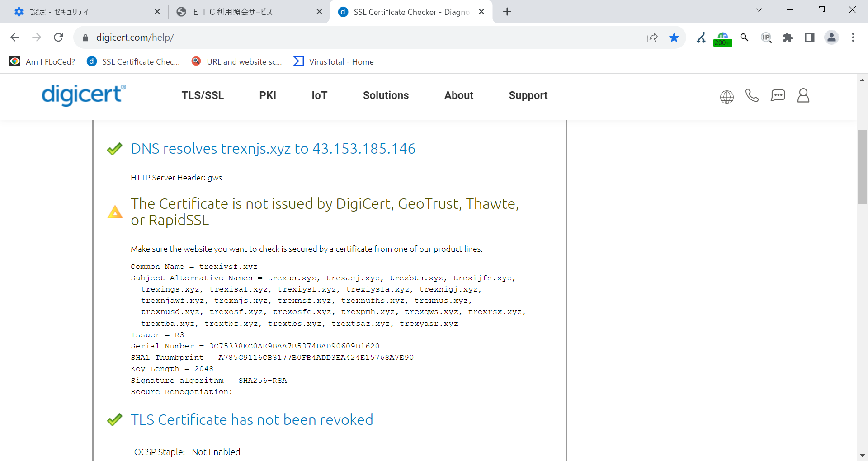Click the DigiCert phone contact icon
Viewport: 868px width, 461px height.
752,95
